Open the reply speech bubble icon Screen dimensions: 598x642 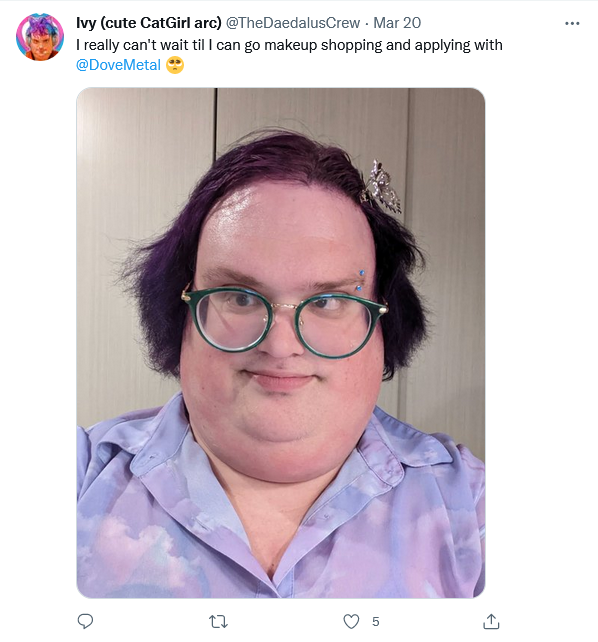[x=85, y=621]
